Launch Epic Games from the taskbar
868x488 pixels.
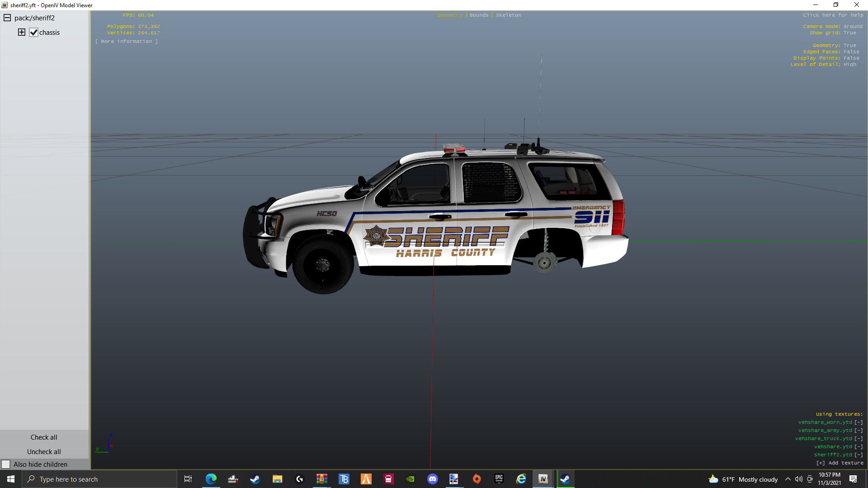click(x=499, y=479)
